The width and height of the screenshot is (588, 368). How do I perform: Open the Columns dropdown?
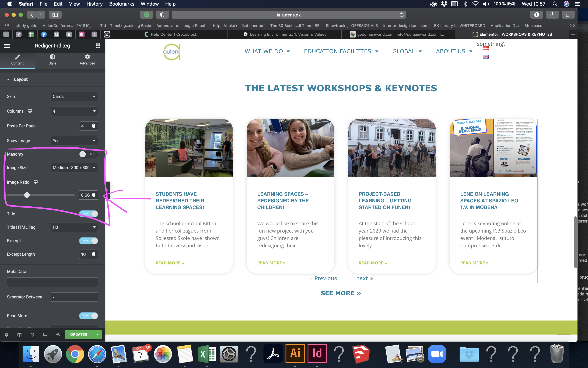74,111
